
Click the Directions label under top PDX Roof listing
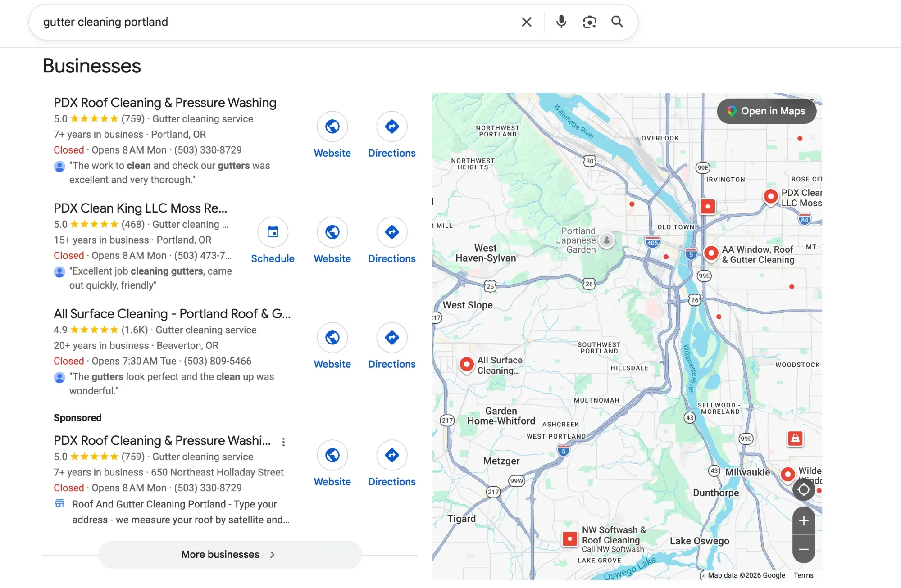click(x=392, y=153)
